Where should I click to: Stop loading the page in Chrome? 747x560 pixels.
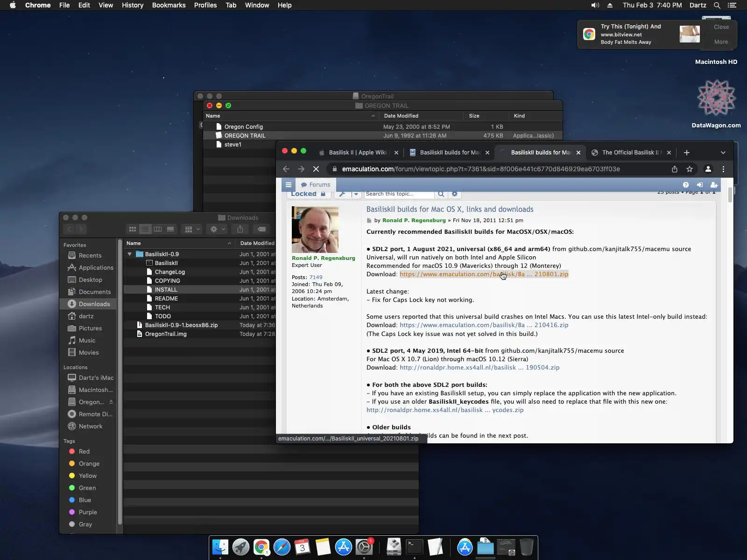(316, 169)
